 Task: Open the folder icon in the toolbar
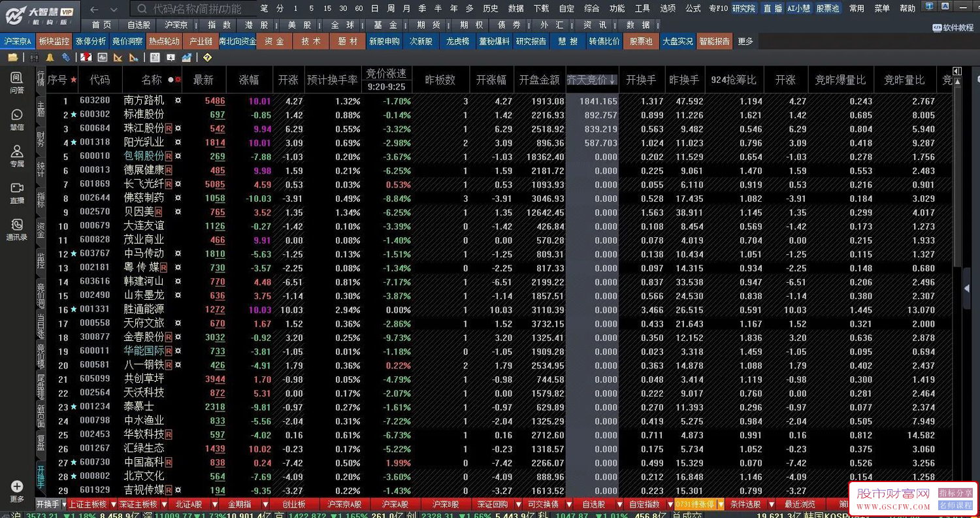tap(12, 57)
